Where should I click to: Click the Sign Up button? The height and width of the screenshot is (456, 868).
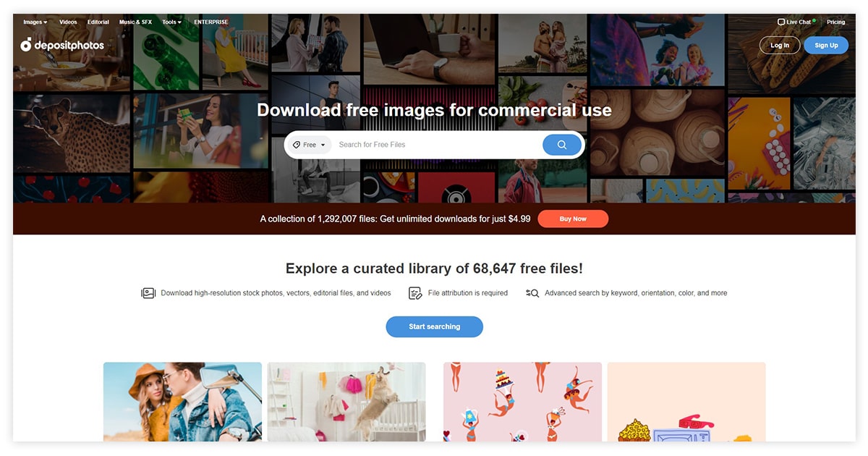point(826,45)
